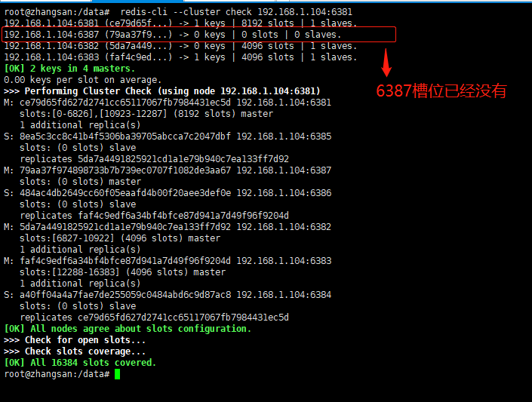Click master node line ending in 192.168.1.104:6382
The width and height of the screenshot is (532, 402).
tap(168, 227)
